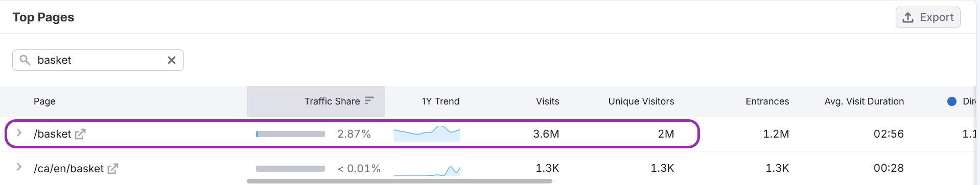This screenshot has height=185, width=980.
Task: Click the /basket page link
Action: 53,134
